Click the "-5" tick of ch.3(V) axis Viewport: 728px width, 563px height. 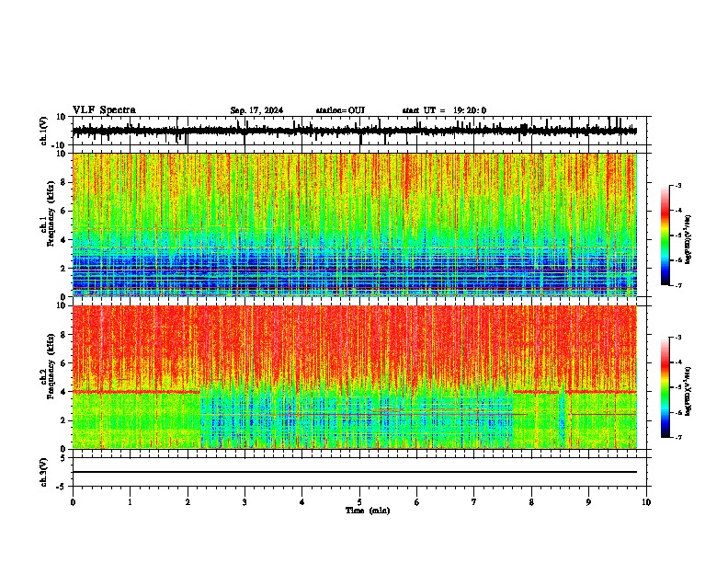pyautogui.click(x=62, y=487)
